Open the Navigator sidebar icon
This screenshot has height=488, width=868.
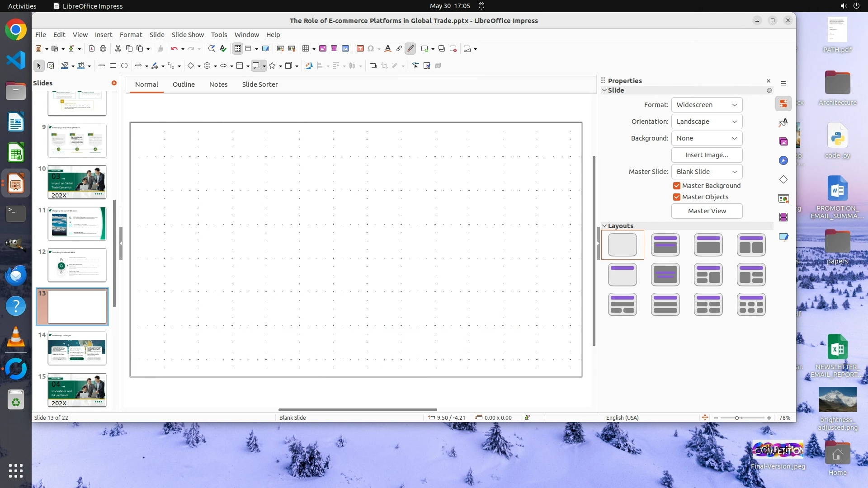[x=783, y=160]
